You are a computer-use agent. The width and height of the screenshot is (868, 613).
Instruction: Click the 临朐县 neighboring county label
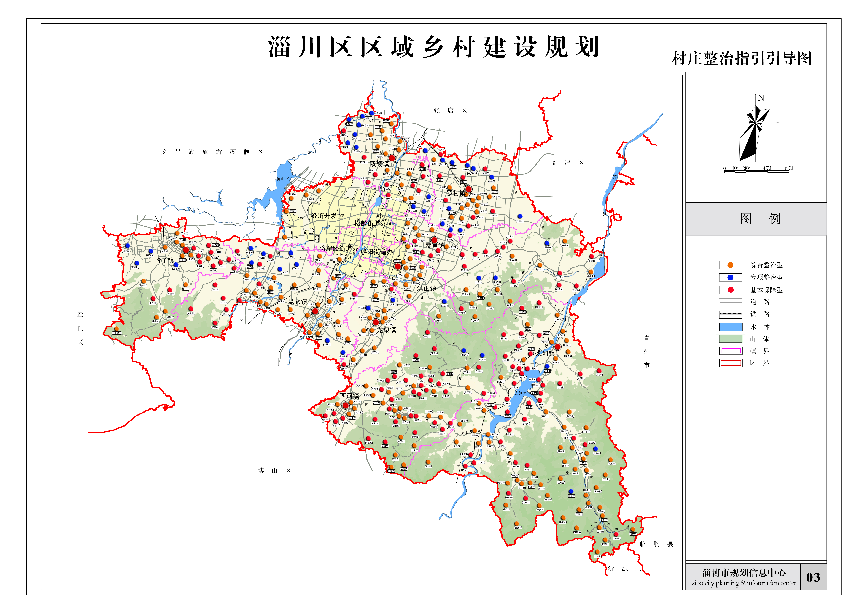[657, 544]
